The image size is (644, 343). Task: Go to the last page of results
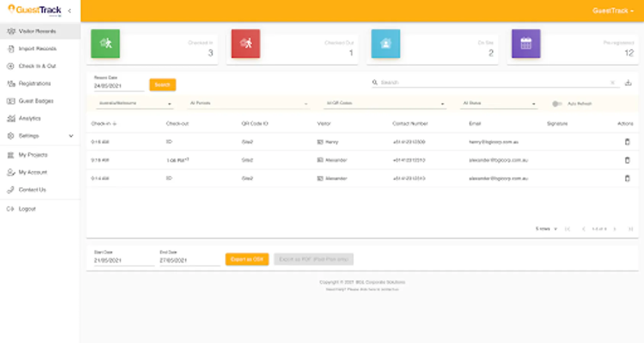(631, 229)
